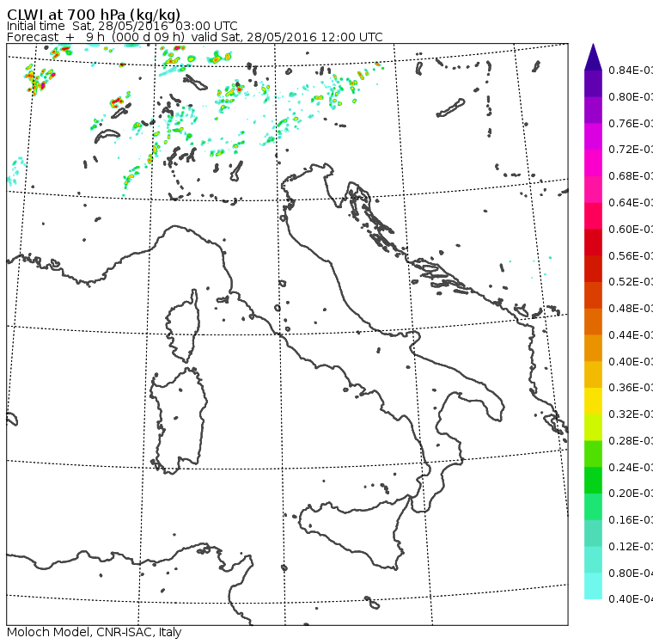The height and width of the screenshot is (644, 653).
Task: Select the 0.28E-0 legend label
Action: [x=631, y=440]
